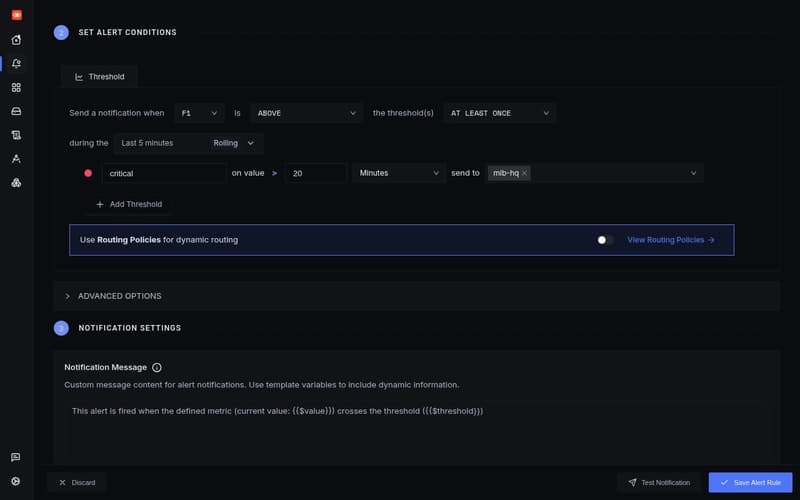This screenshot has width=800, height=500.
Task: Open the scroll-shaped Logs sidebar icon
Action: pyautogui.click(x=16, y=135)
